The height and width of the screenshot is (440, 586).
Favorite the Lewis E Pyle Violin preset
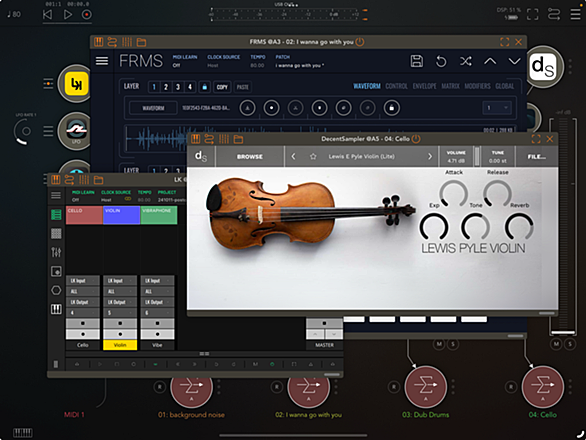(313, 157)
